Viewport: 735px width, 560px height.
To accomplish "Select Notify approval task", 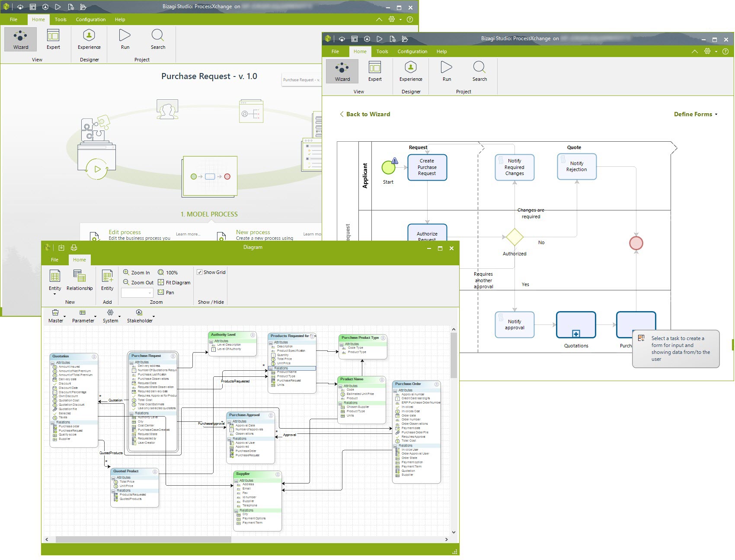I will click(x=514, y=325).
